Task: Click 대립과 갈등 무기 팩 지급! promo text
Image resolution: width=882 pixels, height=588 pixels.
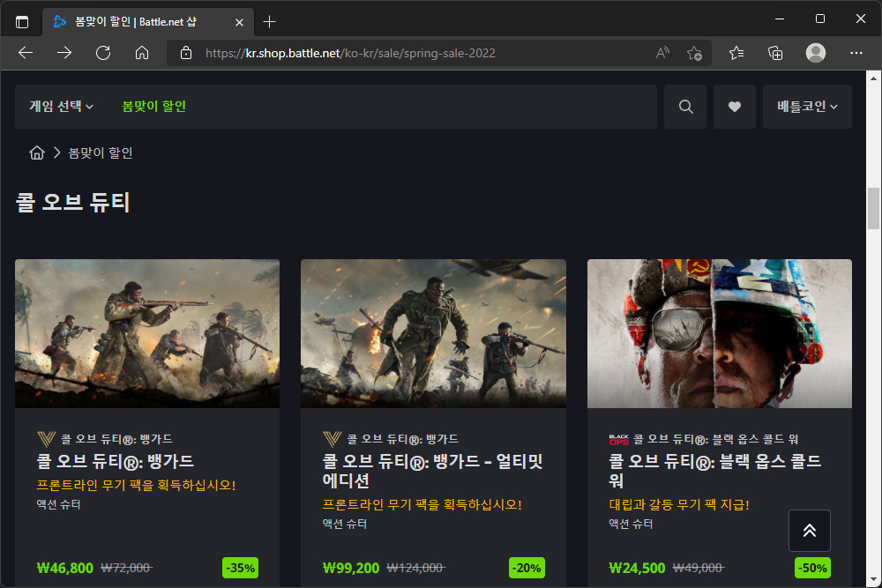Action: (679, 504)
